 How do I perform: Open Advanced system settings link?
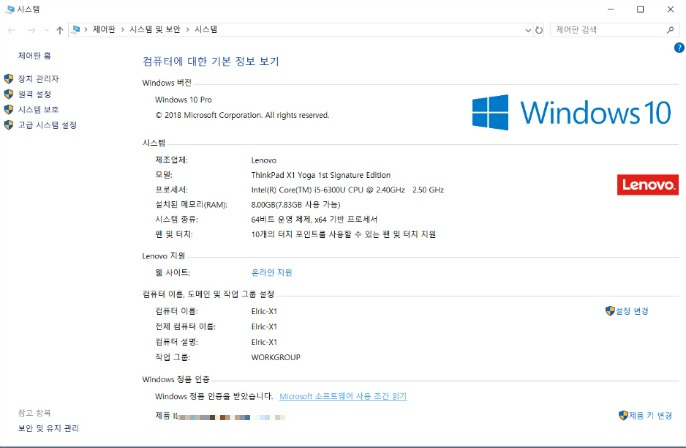point(47,125)
